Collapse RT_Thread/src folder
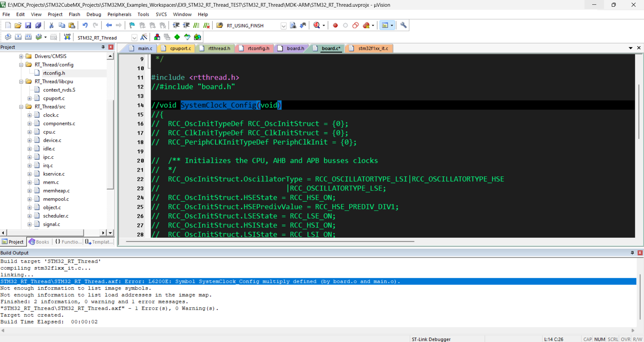Image resolution: width=644 pixels, height=342 pixels. point(21,106)
